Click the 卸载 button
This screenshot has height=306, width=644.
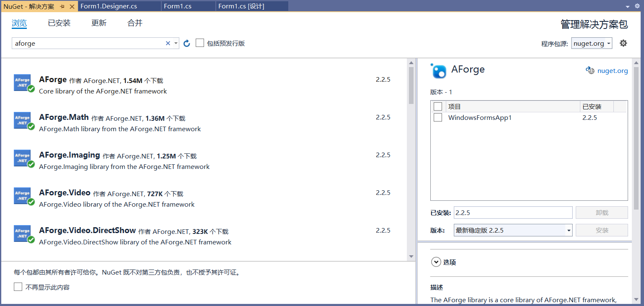point(602,213)
